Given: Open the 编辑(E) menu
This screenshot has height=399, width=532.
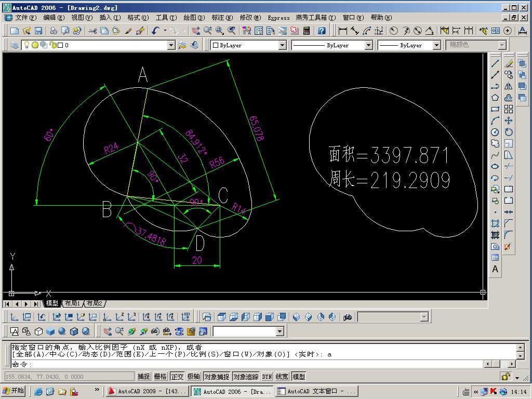Looking at the screenshot, I should tap(54, 18).
